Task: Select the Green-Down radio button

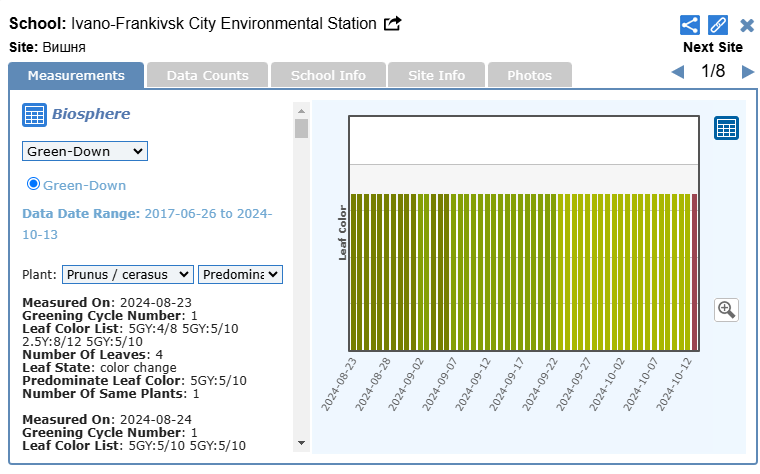Action: pyautogui.click(x=33, y=184)
